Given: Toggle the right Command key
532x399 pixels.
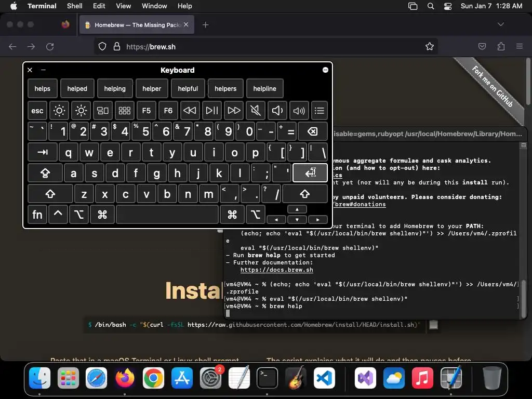Looking at the screenshot, I should [232, 215].
